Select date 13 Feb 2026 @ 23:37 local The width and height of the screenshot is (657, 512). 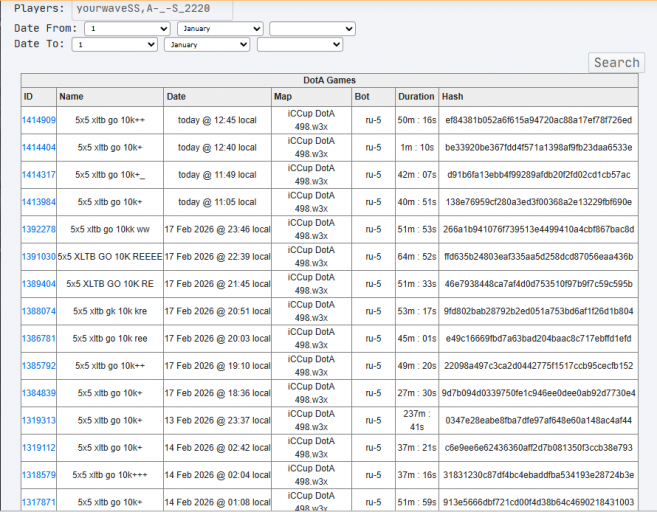(217, 420)
